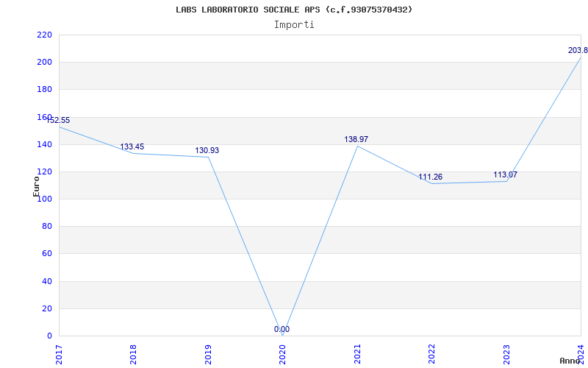
Task: Select the 111.26 data label
Action: coord(431,177)
